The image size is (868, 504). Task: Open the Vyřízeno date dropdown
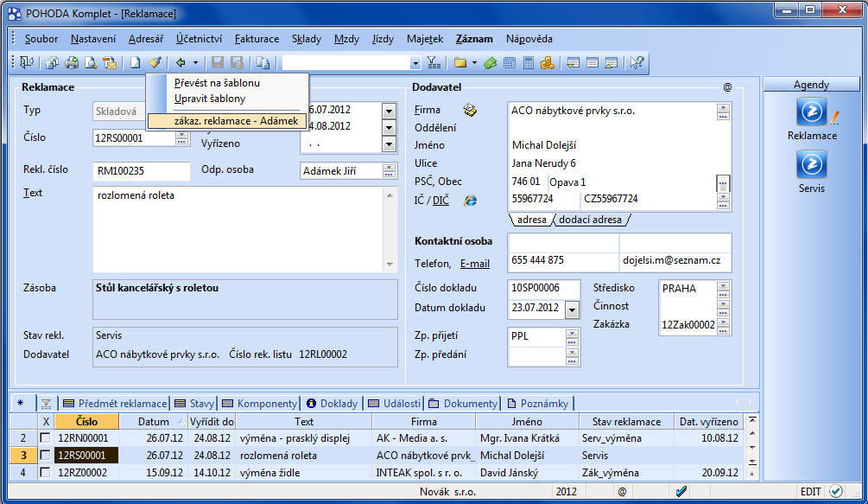click(x=390, y=144)
